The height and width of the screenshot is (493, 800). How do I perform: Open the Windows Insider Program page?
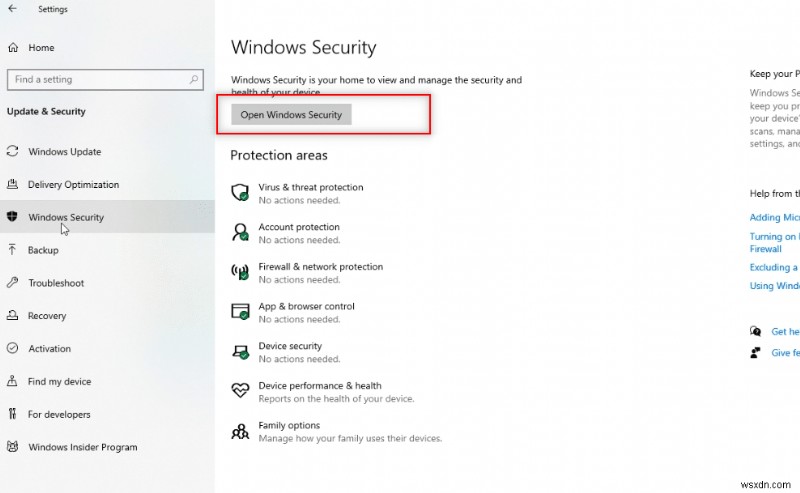(82, 447)
